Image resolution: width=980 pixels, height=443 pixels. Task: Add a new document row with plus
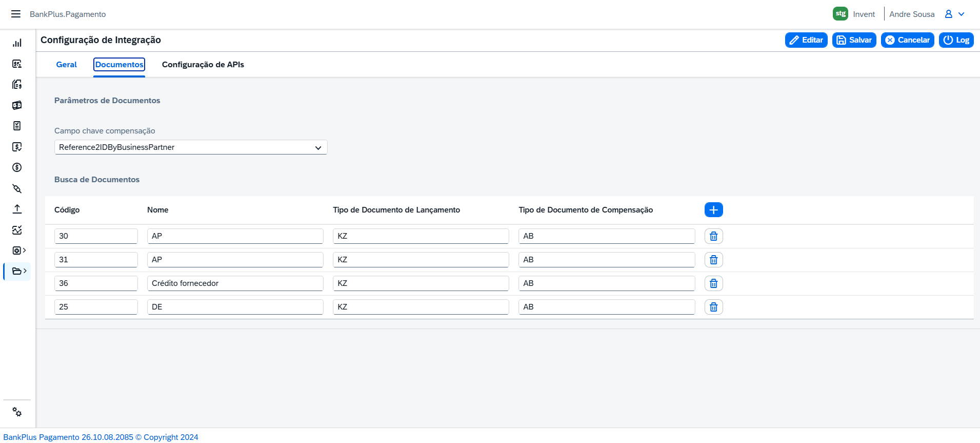tap(714, 210)
